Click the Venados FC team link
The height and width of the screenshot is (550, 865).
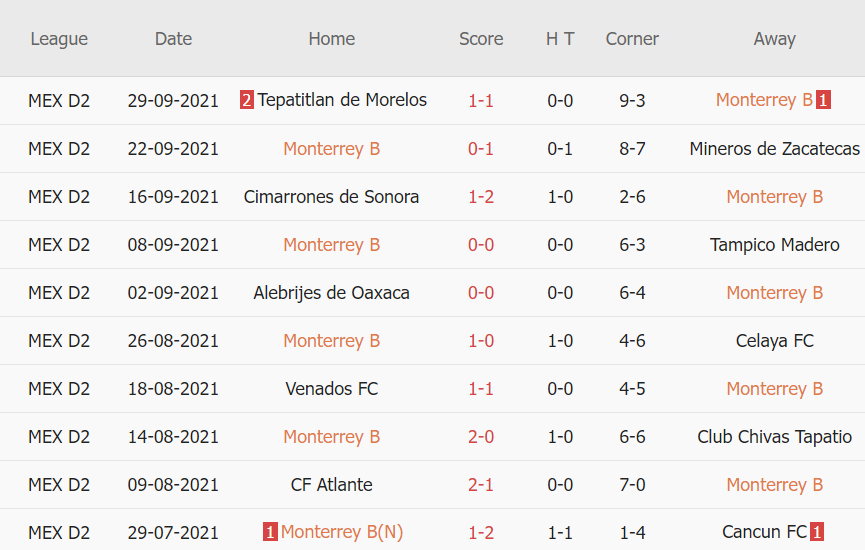pyautogui.click(x=331, y=389)
